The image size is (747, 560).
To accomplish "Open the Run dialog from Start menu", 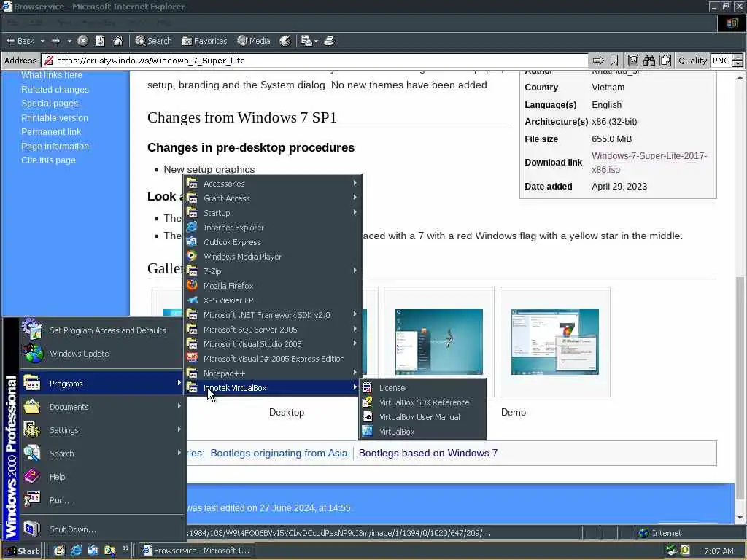I will click(x=101, y=500).
